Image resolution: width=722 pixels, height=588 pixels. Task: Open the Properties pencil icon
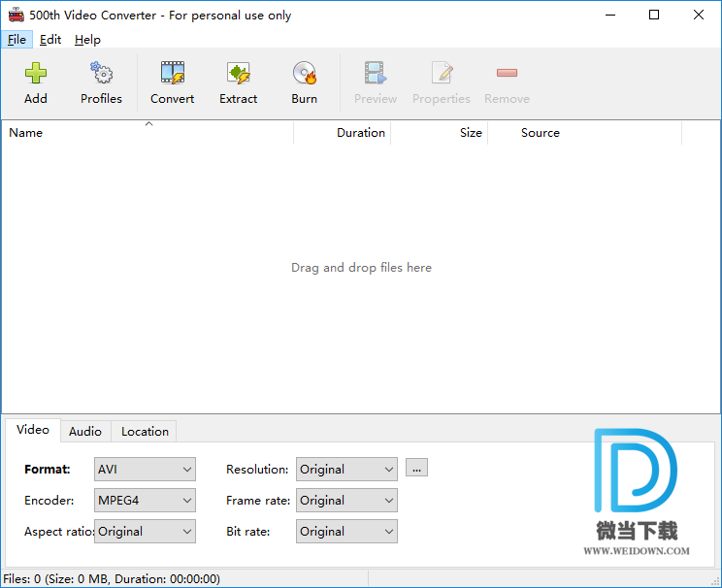click(442, 73)
